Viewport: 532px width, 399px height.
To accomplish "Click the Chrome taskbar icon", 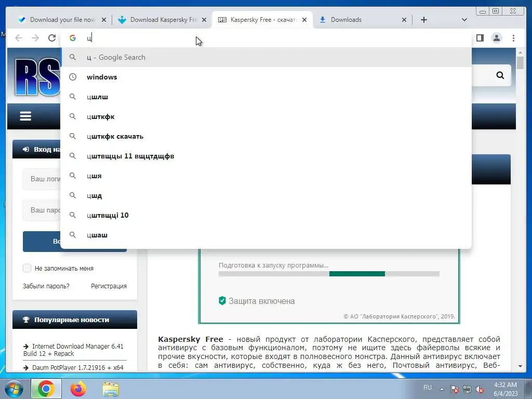I will point(46,389).
